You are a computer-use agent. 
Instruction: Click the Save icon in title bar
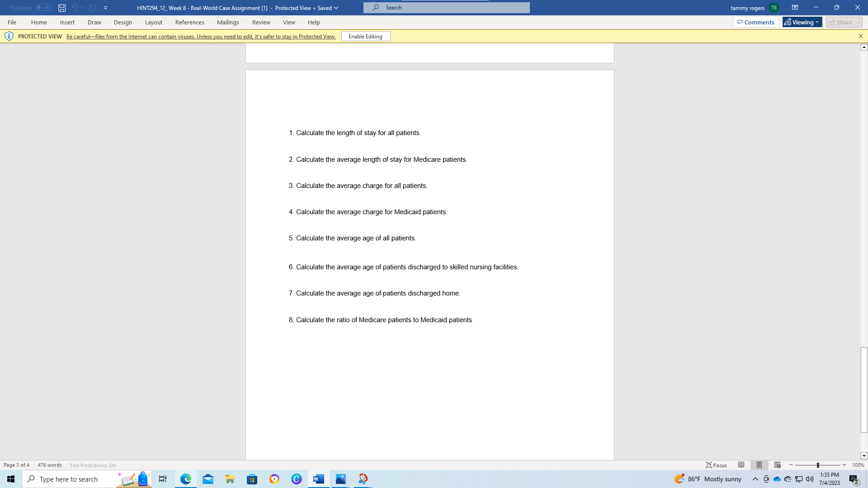(x=62, y=8)
